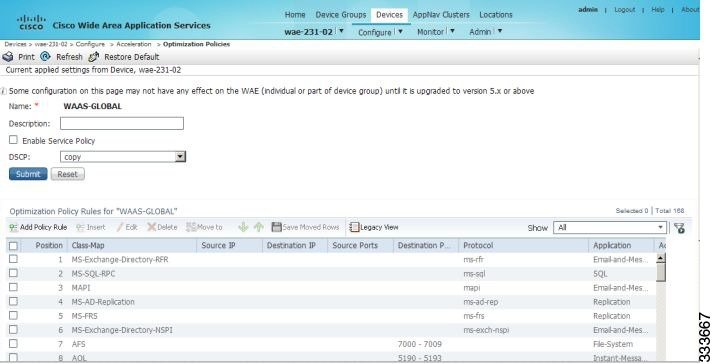Click the ms-ad-rep protocol cell
Viewport: 715px width, 364px height.
480,302
